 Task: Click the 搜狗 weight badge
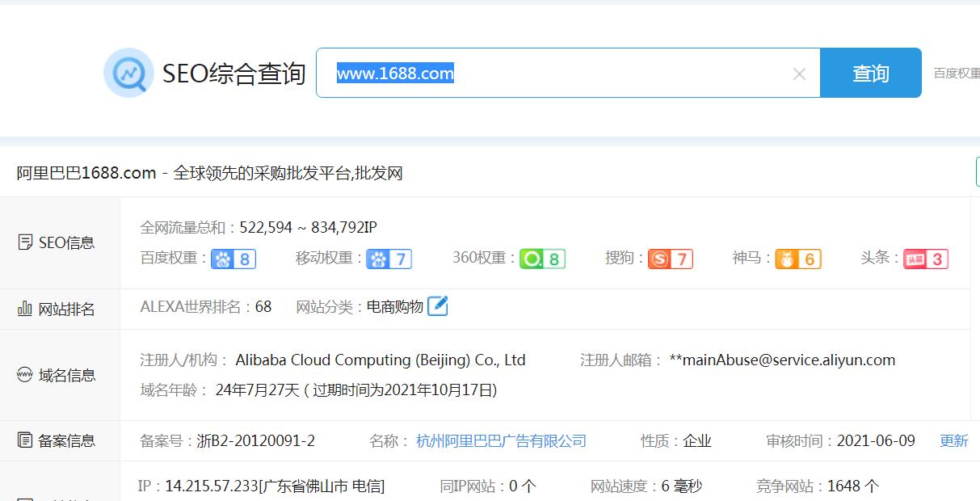click(x=671, y=259)
